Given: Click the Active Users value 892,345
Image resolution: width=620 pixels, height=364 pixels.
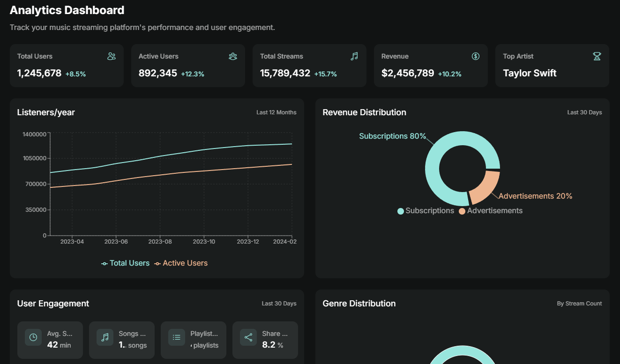Looking at the screenshot, I should pyautogui.click(x=158, y=73).
